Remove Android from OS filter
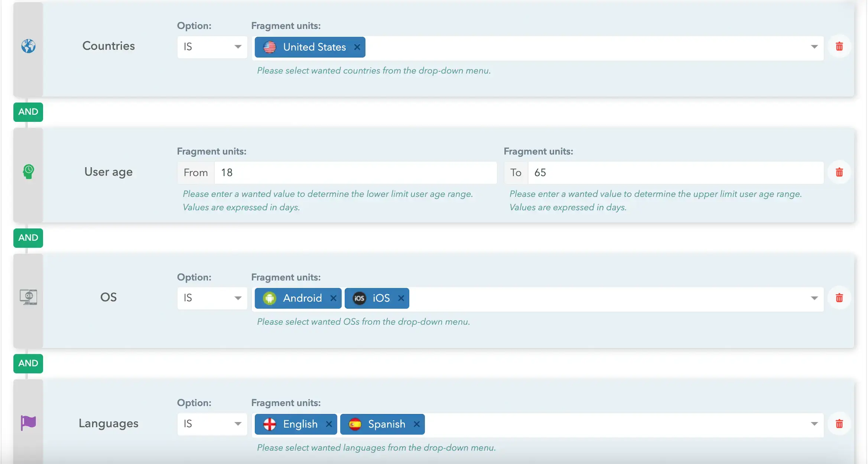The height and width of the screenshot is (464, 868). 333,298
